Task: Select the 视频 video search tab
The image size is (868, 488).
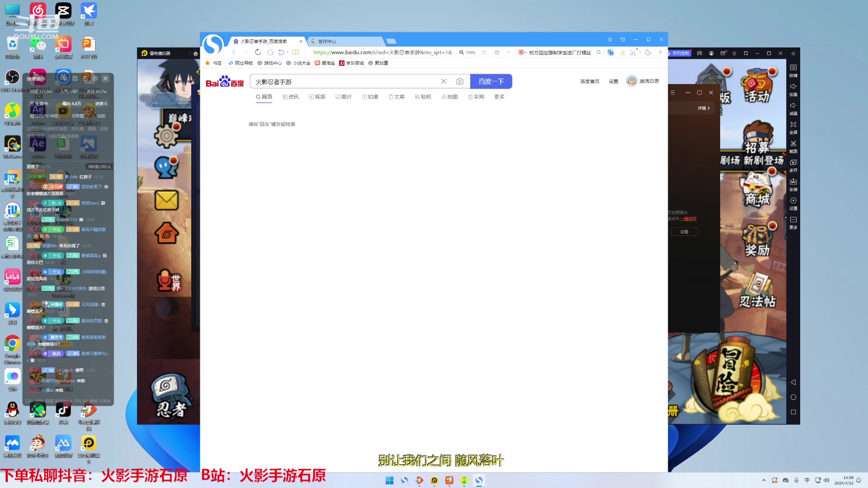Action: click(x=317, y=97)
